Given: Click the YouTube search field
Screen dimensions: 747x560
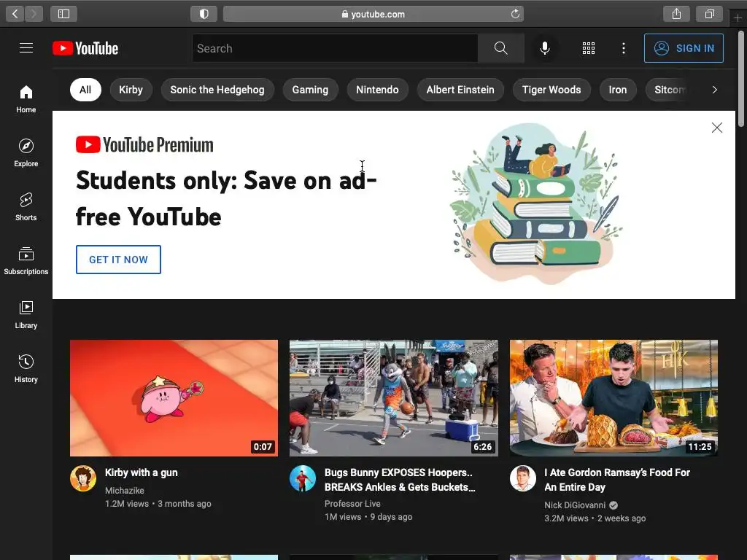Looking at the screenshot, I should [336, 48].
